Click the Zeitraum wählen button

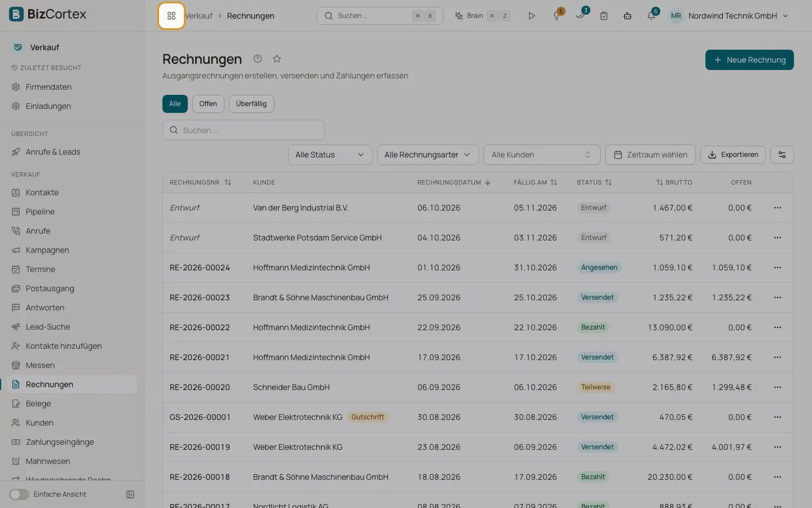tap(650, 155)
